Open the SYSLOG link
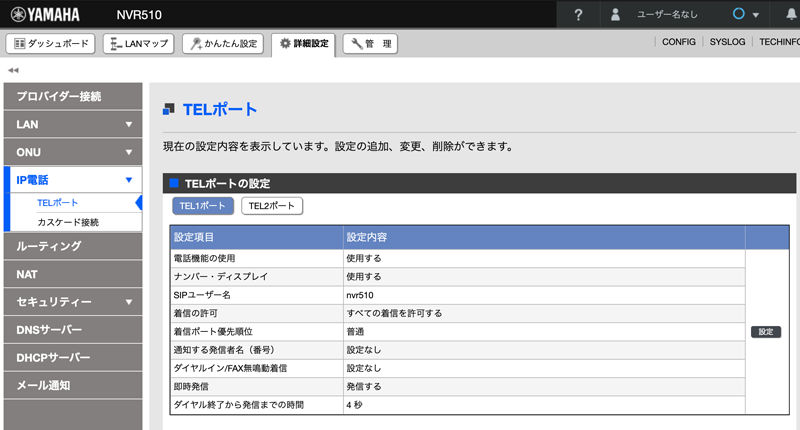 [727, 42]
